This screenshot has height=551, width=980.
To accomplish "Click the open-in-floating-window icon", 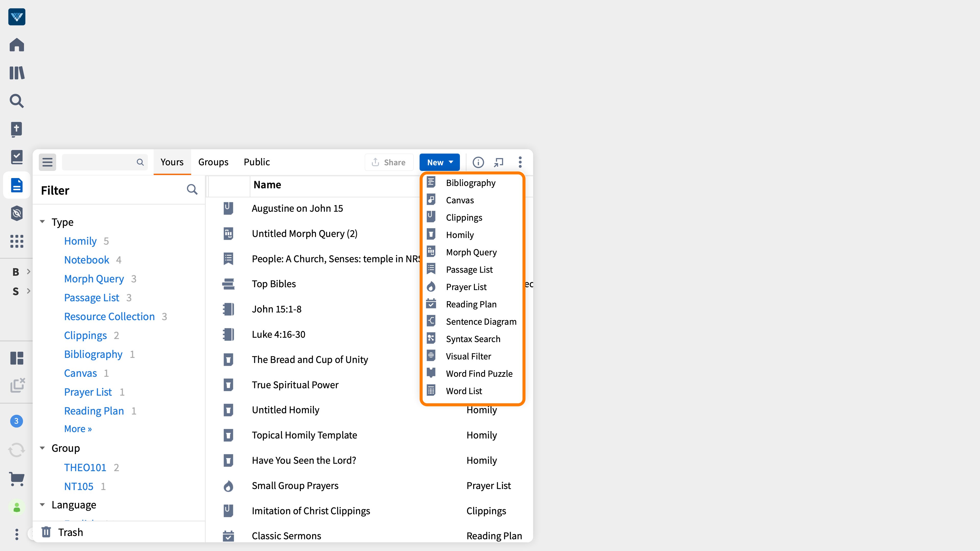I will tap(499, 162).
